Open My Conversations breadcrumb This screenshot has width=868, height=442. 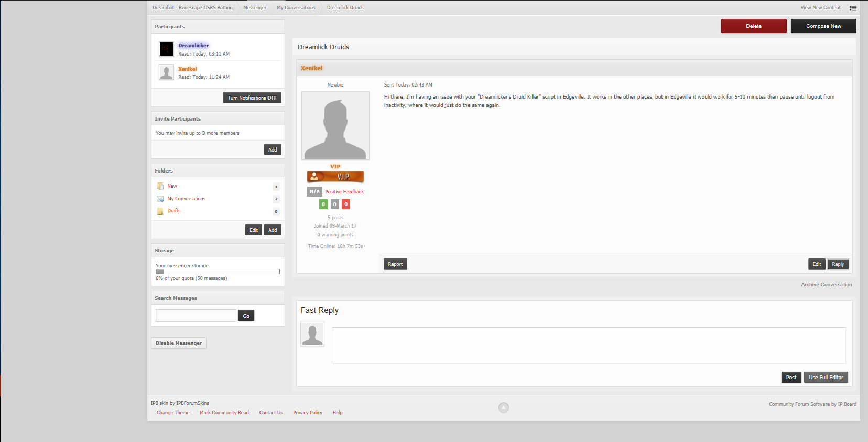pyautogui.click(x=296, y=8)
